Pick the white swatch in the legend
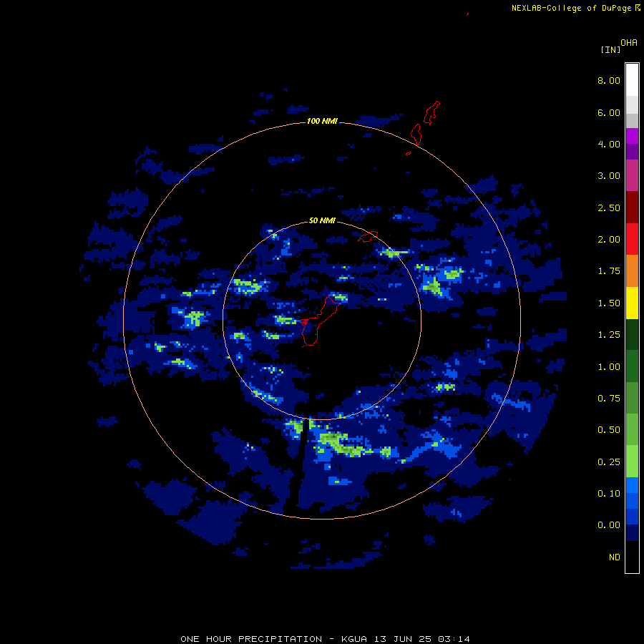Screen dimensions: 644x644 (x=632, y=79)
